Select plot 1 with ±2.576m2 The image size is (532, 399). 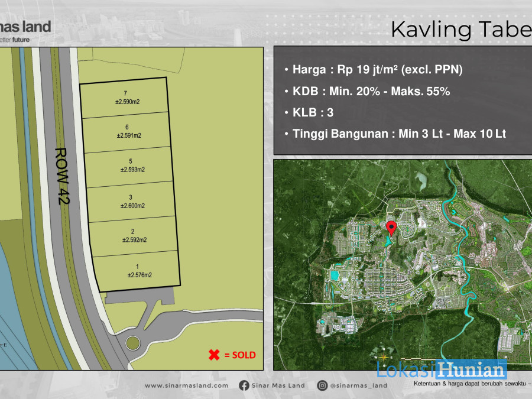(137, 271)
